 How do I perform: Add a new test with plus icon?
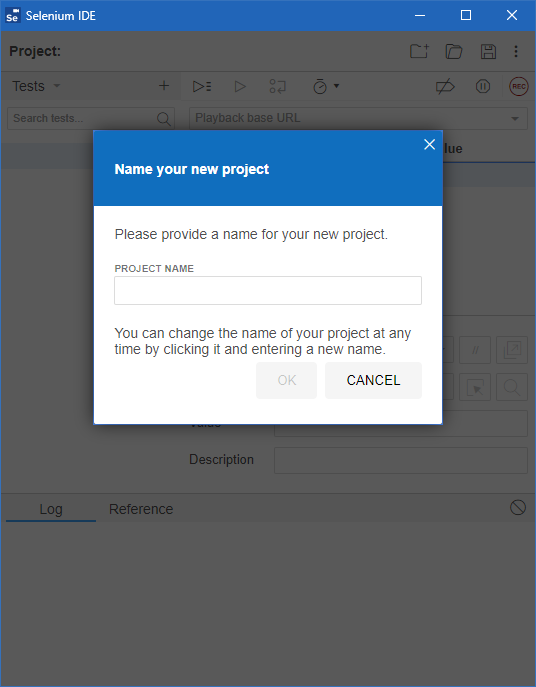[163, 85]
